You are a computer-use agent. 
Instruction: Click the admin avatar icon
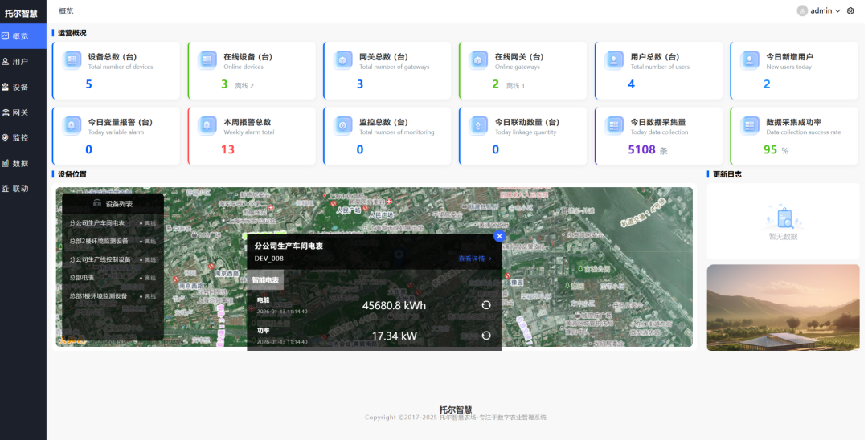(x=801, y=10)
